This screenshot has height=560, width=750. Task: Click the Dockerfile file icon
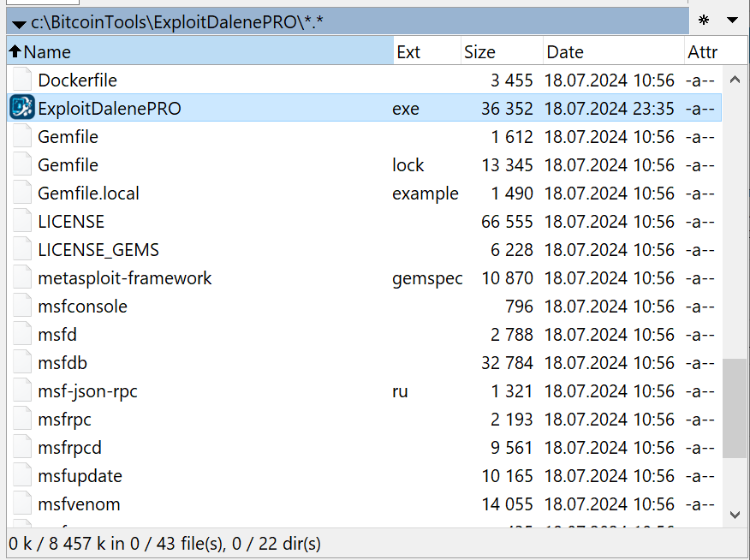[x=22, y=80]
